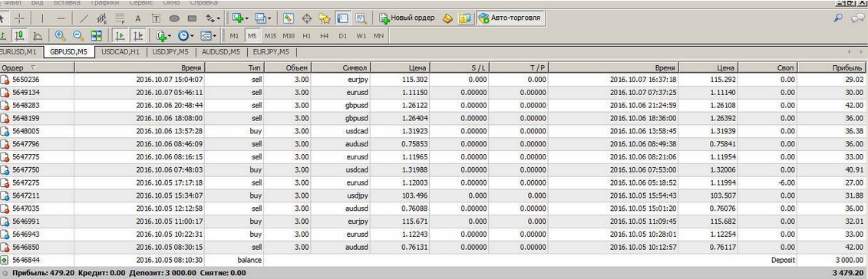The height and width of the screenshot is (279, 868).
Task: Toggle the Авто-торговля button
Action: pos(510,18)
